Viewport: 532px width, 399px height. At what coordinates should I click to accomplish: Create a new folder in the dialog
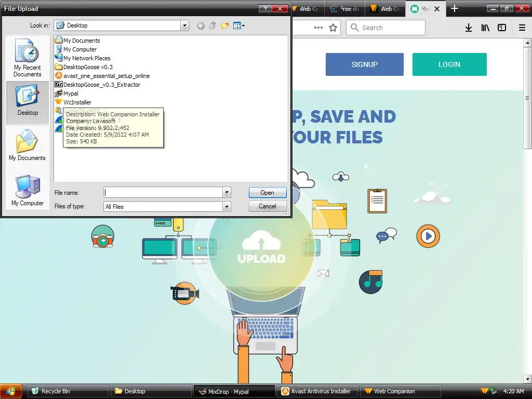(224, 25)
